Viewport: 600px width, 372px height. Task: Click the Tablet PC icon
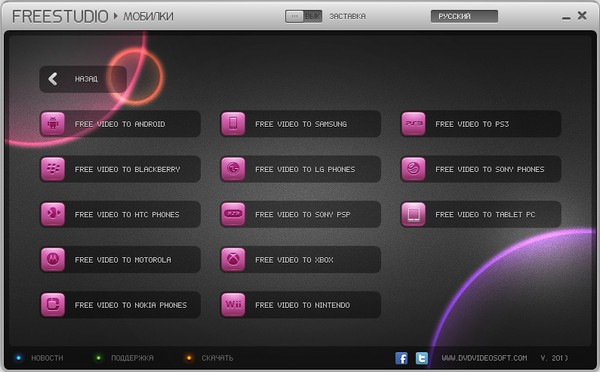[x=413, y=214]
